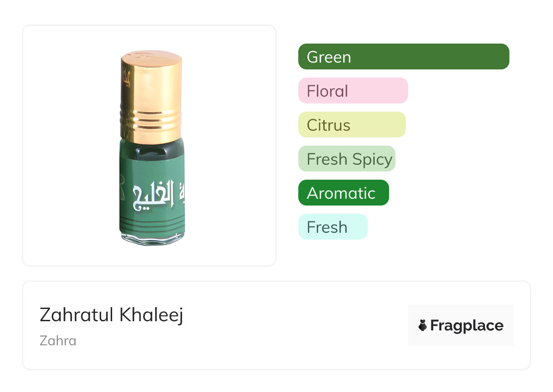Image resolution: width=553 pixels, height=392 pixels.
Task: Click the gold cap of the perfume bottle
Action: (x=151, y=86)
